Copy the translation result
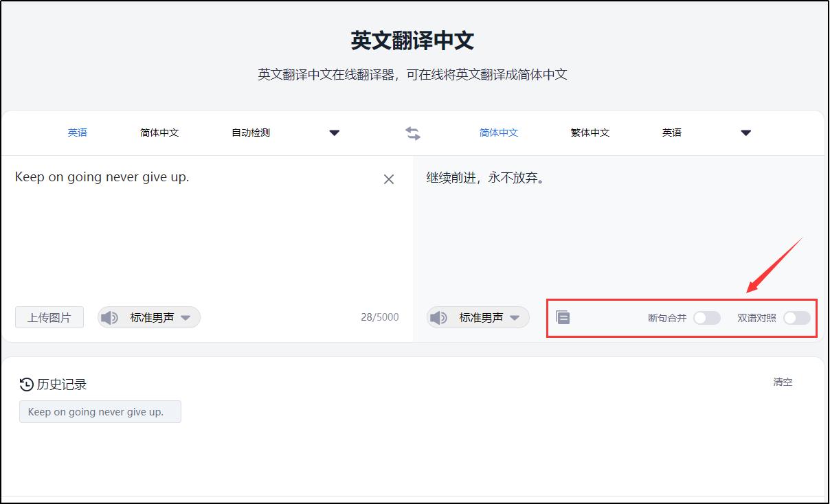Screen dimensions: 830x504 point(563,317)
